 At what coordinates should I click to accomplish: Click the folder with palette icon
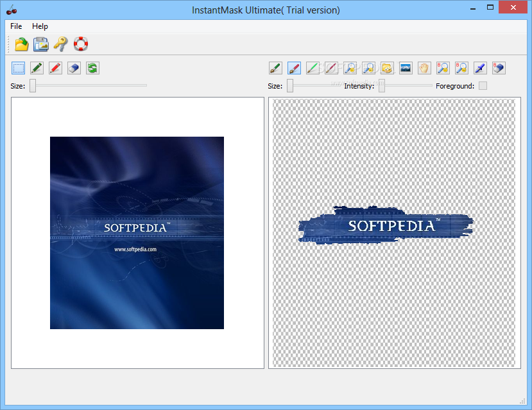coord(388,68)
